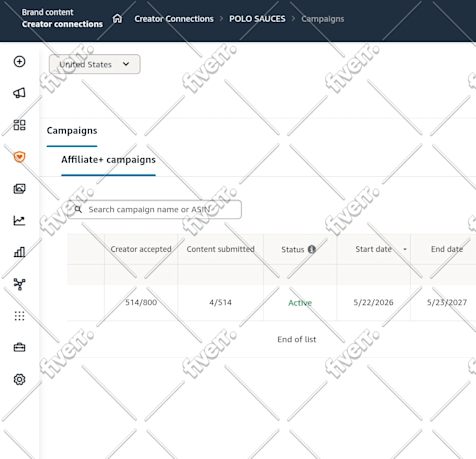Open the bar chart reports icon
The image size is (476, 459).
point(19,252)
